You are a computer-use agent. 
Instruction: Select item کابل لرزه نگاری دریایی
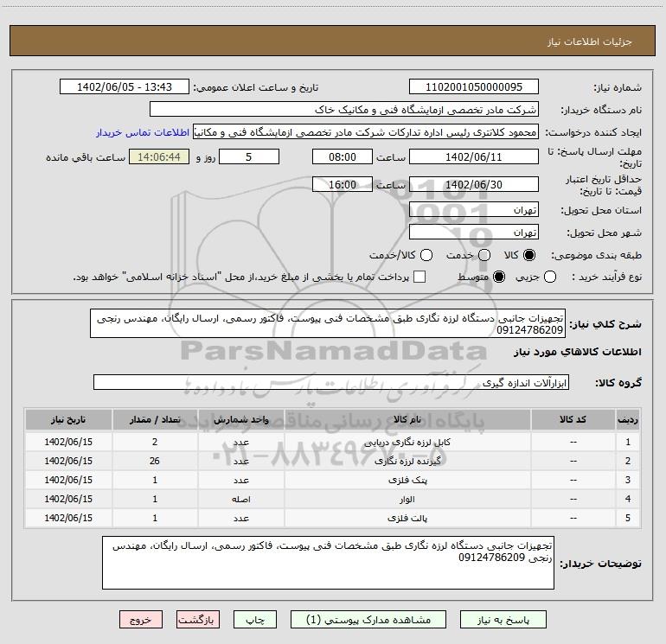tap(407, 442)
